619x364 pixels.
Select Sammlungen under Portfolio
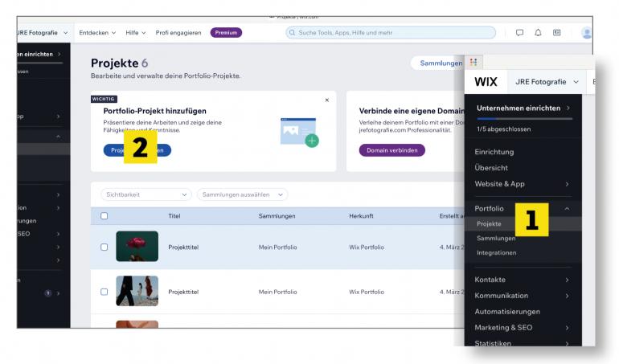click(x=496, y=239)
